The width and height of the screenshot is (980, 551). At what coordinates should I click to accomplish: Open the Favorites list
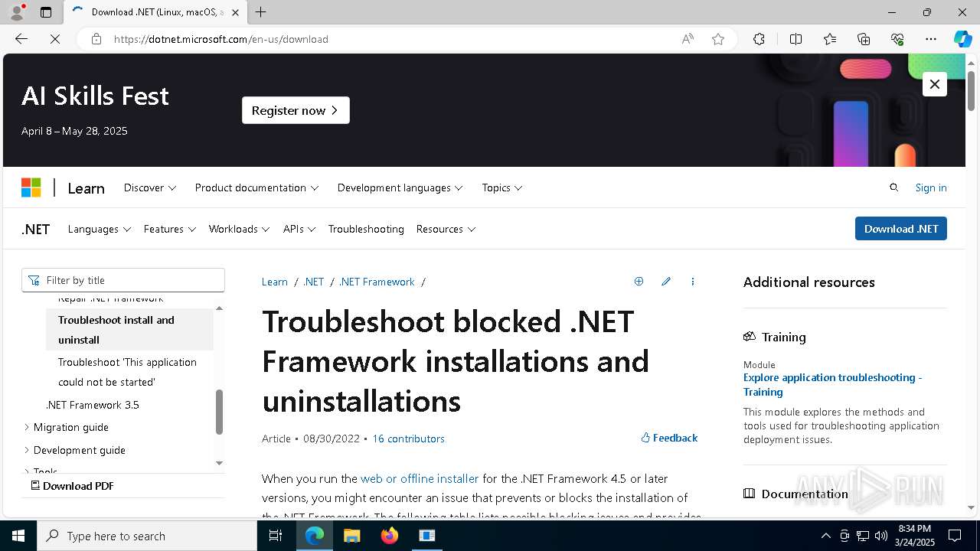[x=830, y=39]
